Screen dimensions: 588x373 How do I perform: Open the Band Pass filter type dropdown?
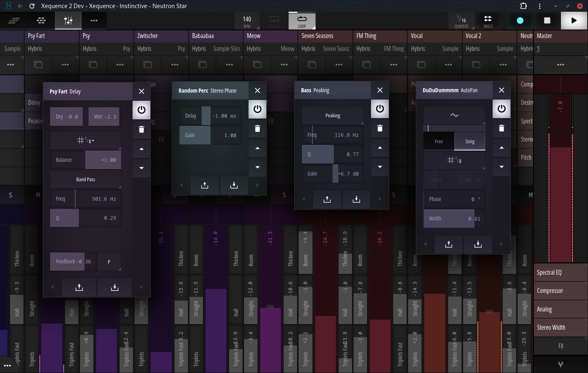tap(86, 179)
